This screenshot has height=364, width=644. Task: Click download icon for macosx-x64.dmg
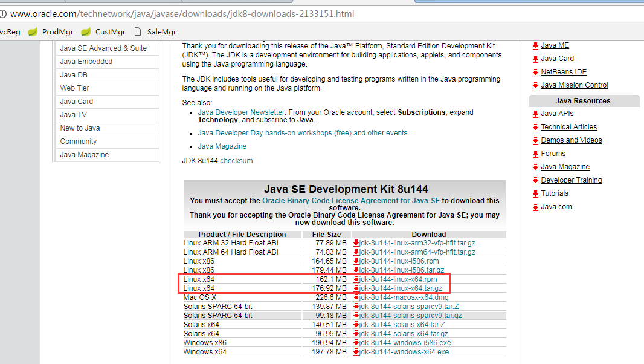(x=356, y=297)
